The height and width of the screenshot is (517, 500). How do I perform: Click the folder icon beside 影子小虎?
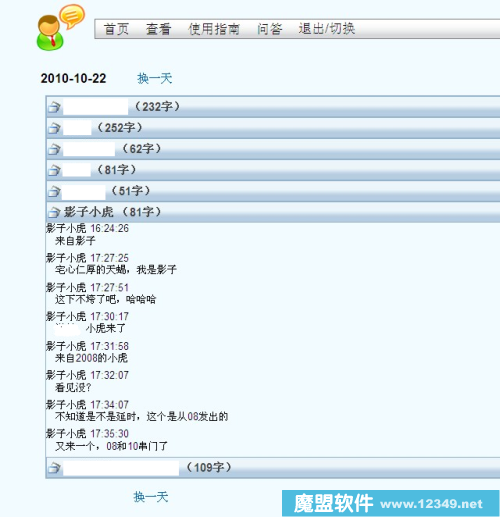(54, 212)
